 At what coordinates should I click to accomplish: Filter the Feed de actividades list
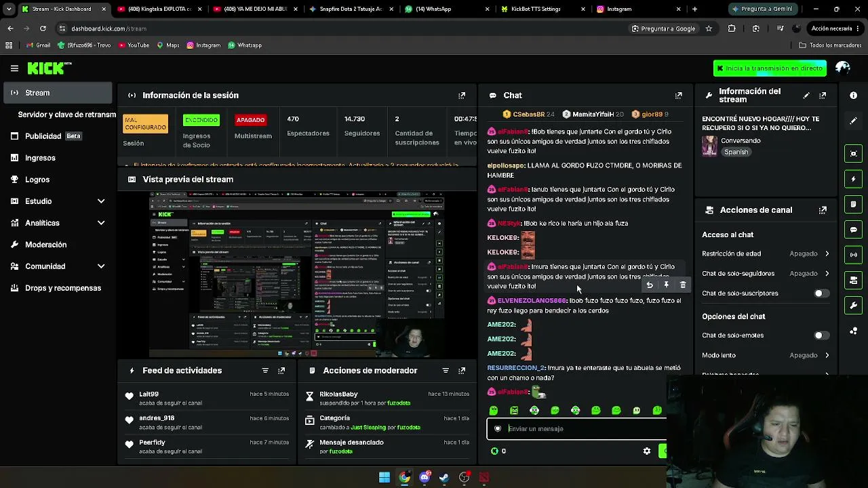point(265,371)
